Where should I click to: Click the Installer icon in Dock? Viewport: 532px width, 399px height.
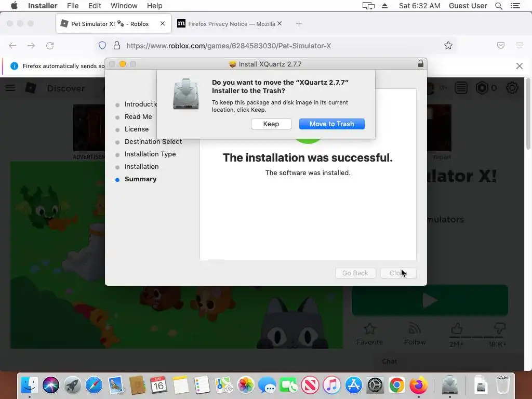(x=449, y=385)
